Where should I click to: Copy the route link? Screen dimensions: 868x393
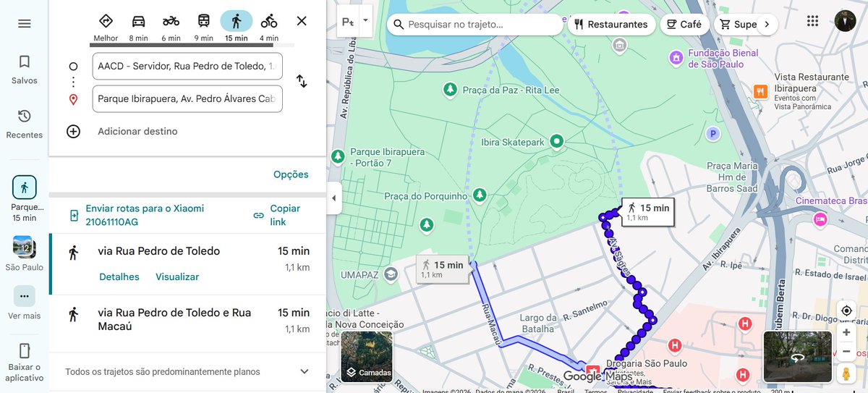coord(278,215)
